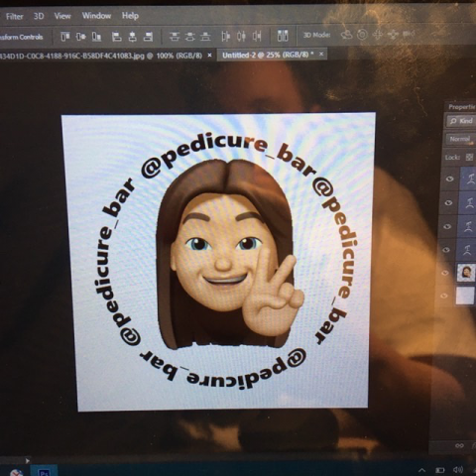The height and width of the screenshot is (476, 476).
Task: Select 3D Pan mode icon
Action: coord(378,35)
